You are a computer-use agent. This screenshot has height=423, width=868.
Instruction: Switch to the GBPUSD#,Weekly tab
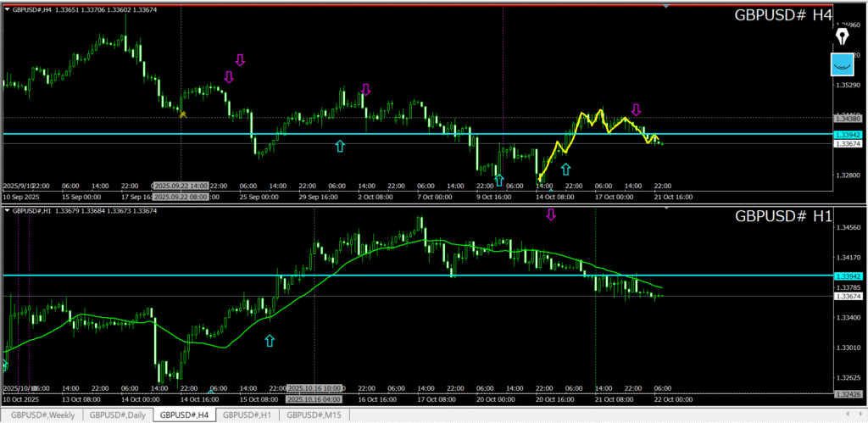click(x=42, y=415)
